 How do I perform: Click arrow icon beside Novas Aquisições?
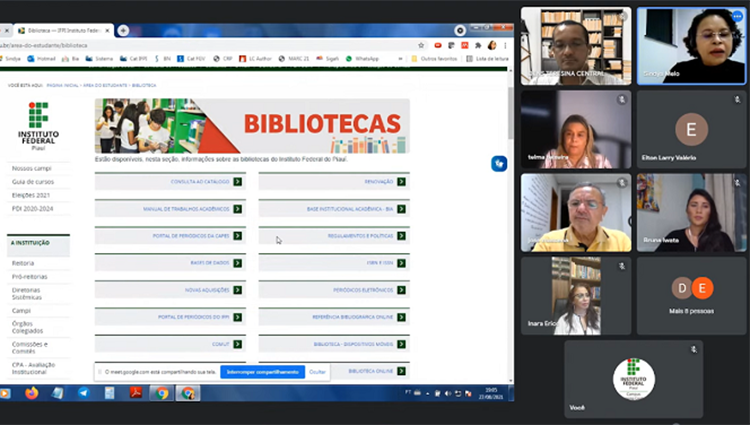[x=238, y=290]
